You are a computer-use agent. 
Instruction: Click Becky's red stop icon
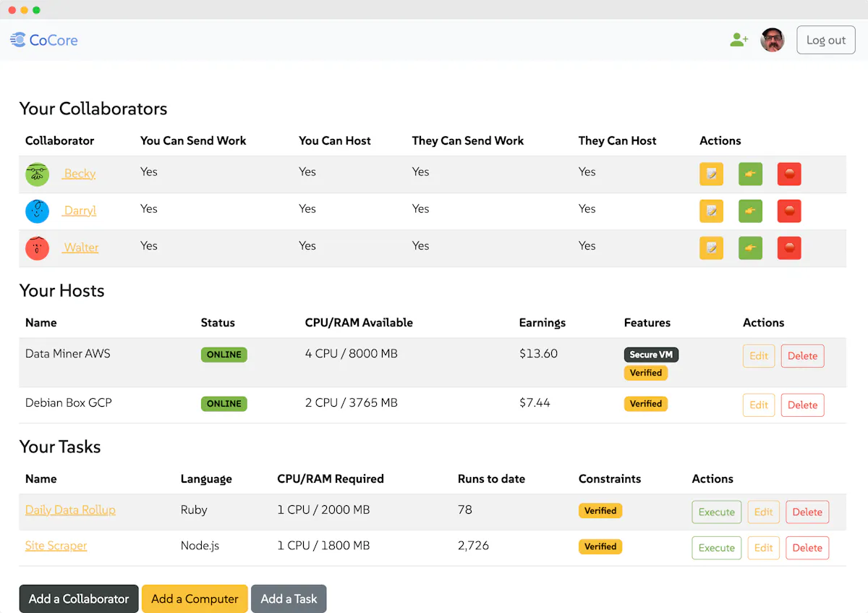789,174
